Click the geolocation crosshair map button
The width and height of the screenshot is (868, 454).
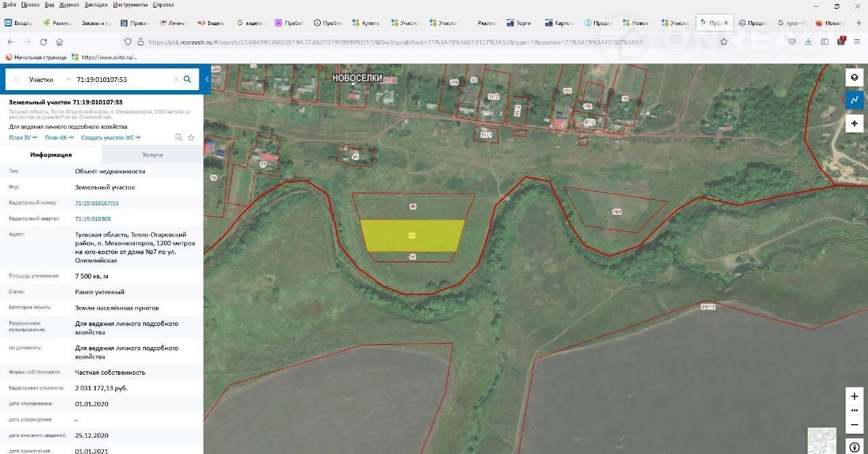pos(854,123)
